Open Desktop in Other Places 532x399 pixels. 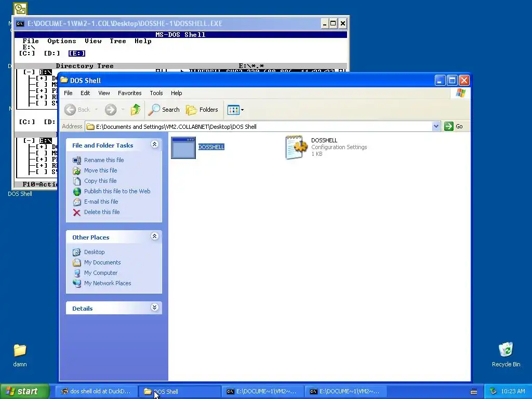(95, 252)
